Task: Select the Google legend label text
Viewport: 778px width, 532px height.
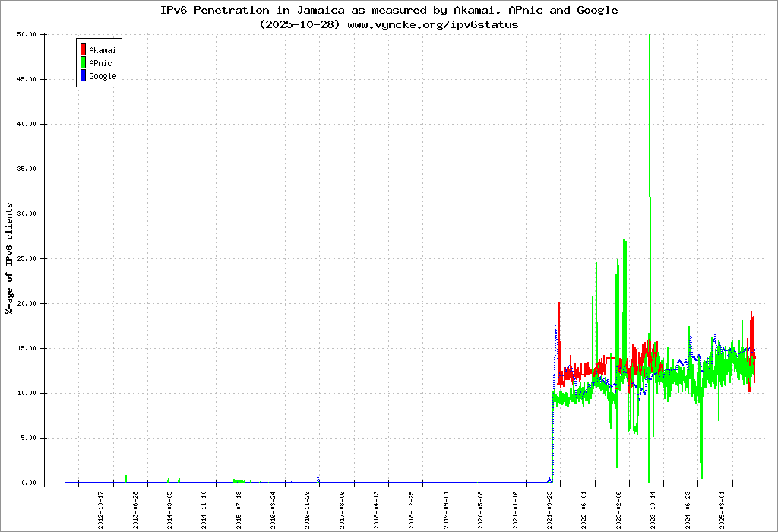Action: [103, 76]
